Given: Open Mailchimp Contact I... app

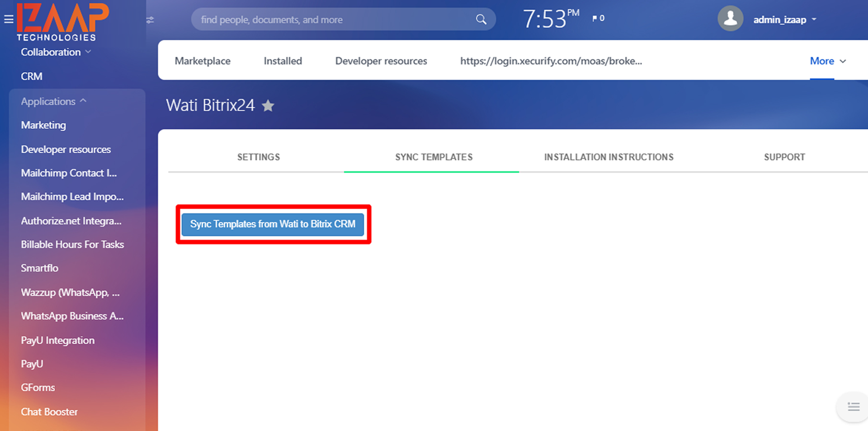Looking at the screenshot, I should coord(69,173).
